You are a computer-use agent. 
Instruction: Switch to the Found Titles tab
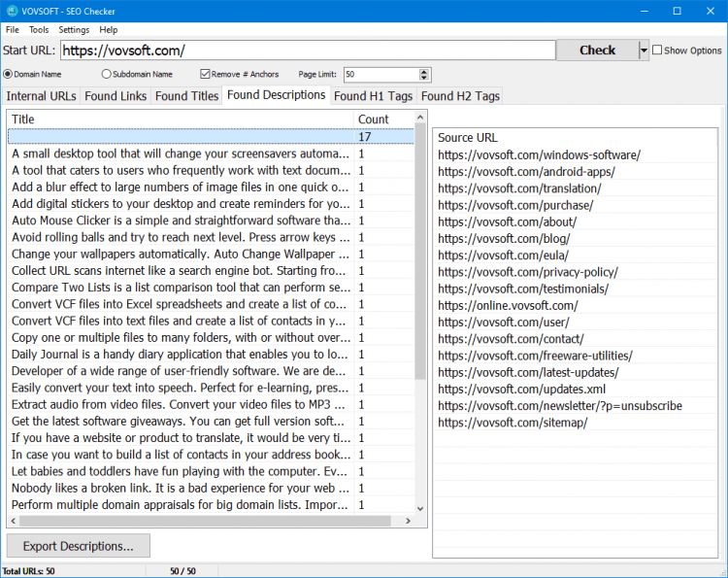click(186, 96)
